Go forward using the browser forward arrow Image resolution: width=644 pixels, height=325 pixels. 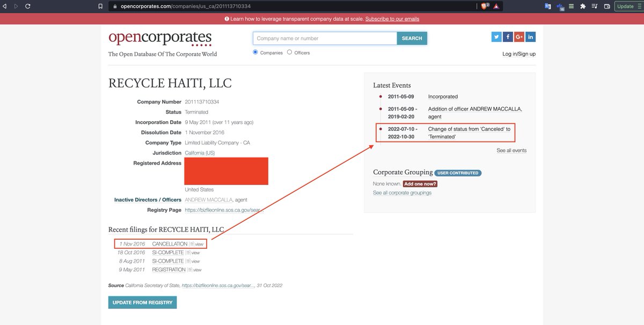click(x=16, y=6)
